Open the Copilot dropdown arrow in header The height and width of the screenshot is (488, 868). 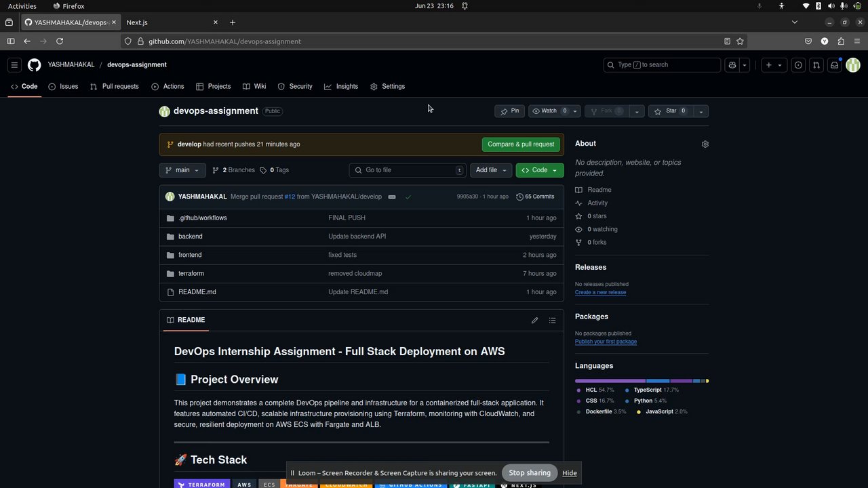[x=745, y=65]
